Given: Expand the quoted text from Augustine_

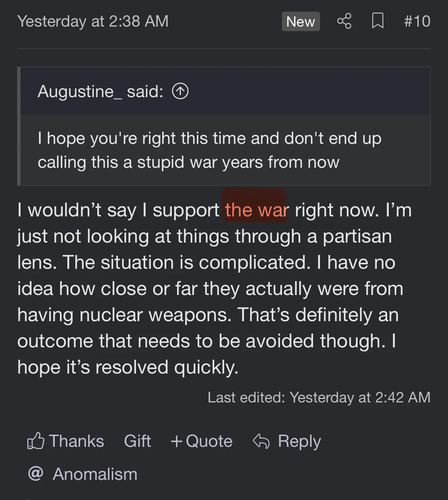Looking at the screenshot, I should [209, 150].
